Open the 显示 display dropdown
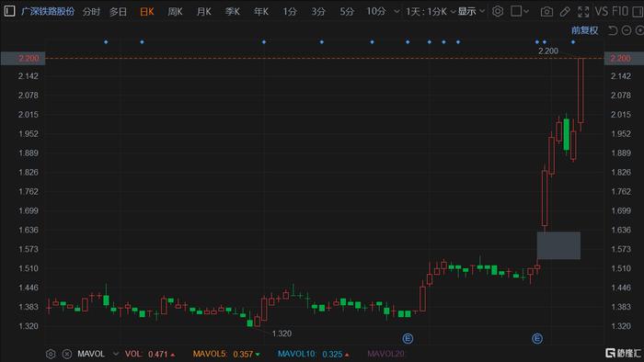Screen dimensions: 644x362 (471, 11)
